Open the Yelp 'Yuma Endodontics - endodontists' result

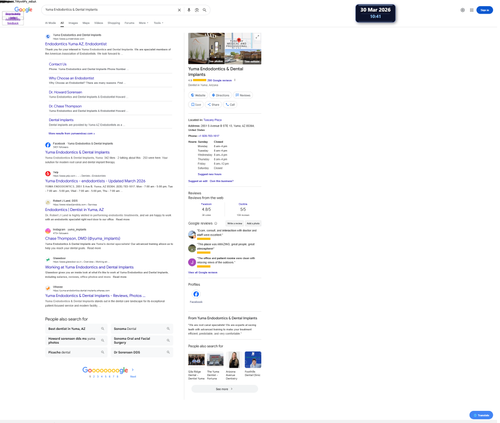click(x=95, y=181)
